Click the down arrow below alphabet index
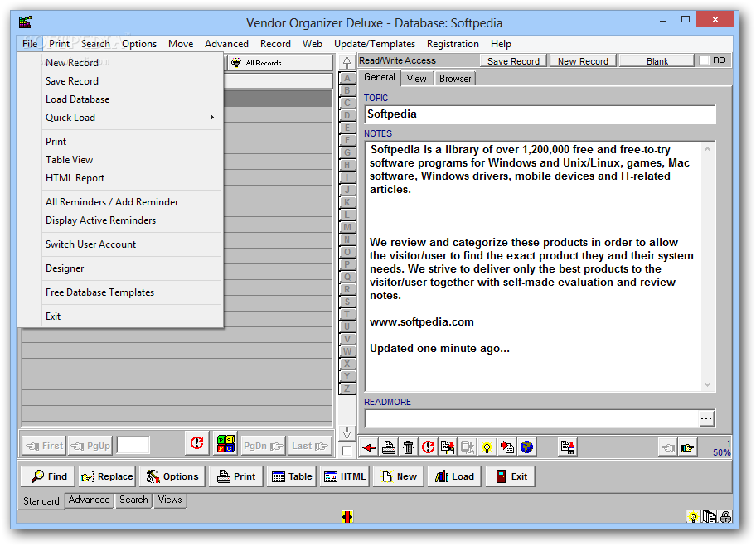Image resolution: width=756 pixels, height=546 pixels. (346, 433)
